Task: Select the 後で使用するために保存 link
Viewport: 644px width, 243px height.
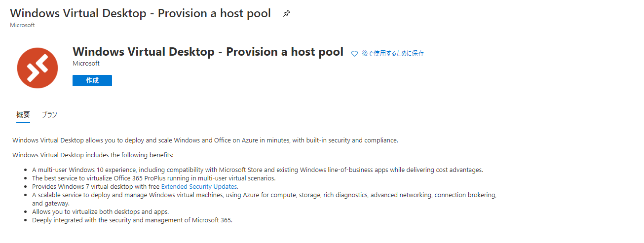Action: coord(393,53)
